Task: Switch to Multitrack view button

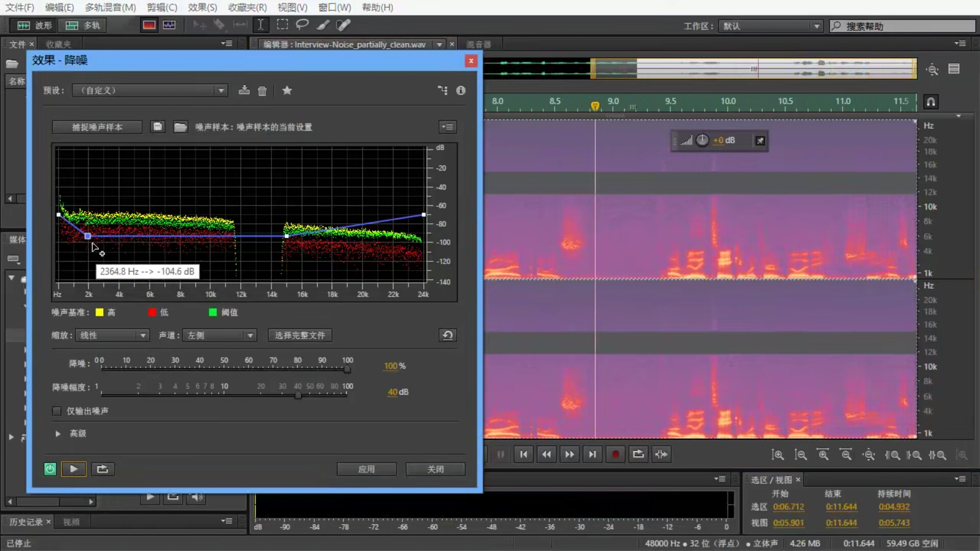Action: 83,25
